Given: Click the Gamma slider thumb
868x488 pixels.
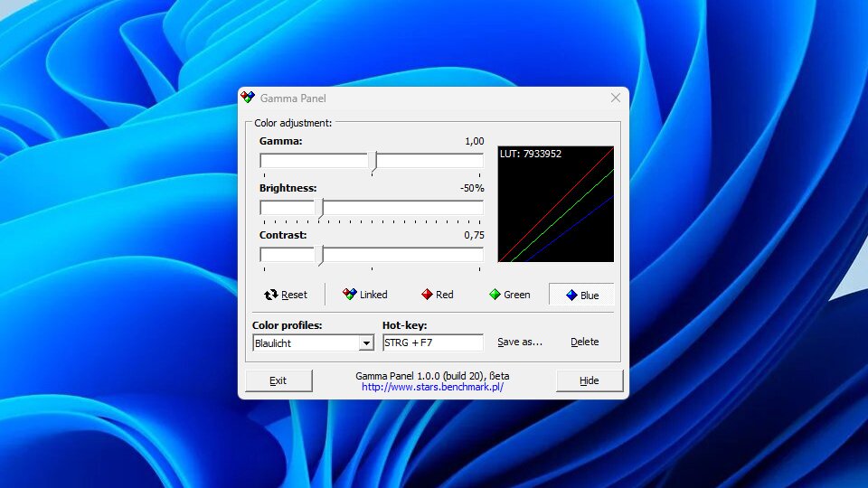Looking at the screenshot, I should 373,162.
